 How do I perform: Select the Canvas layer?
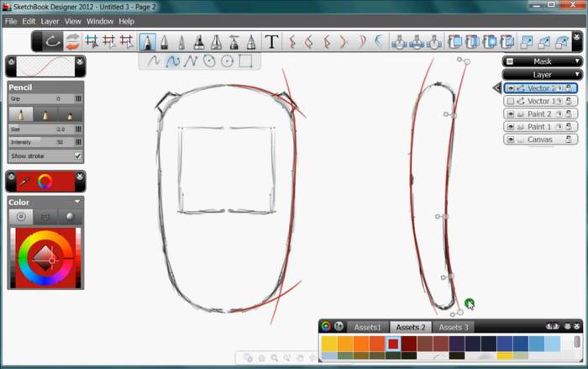click(539, 140)
